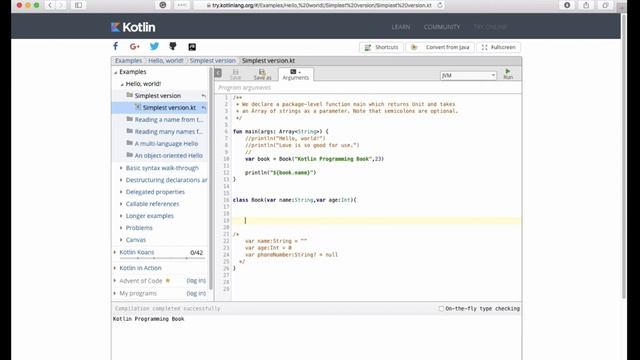Click the Kotlin Koans progress bar
Image resolution: width=640 pixels, height=360 pixels.
tap(162, 258)
